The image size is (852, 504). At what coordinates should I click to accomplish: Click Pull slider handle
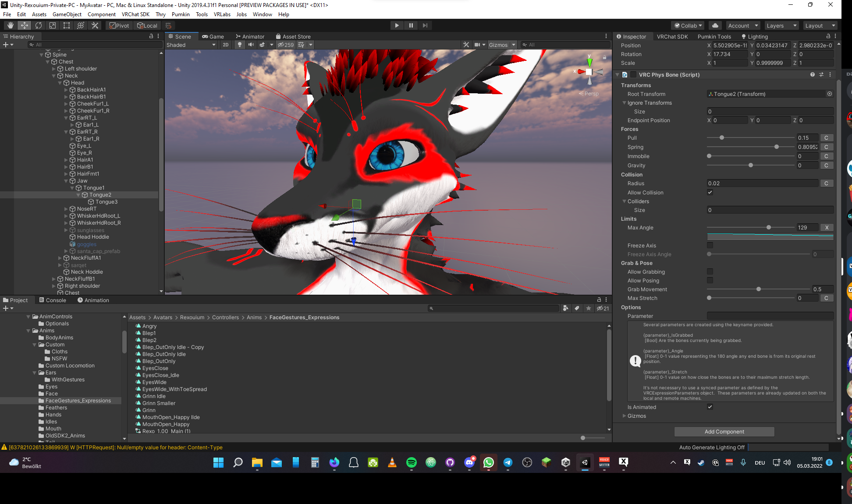[x=721, y=138]
